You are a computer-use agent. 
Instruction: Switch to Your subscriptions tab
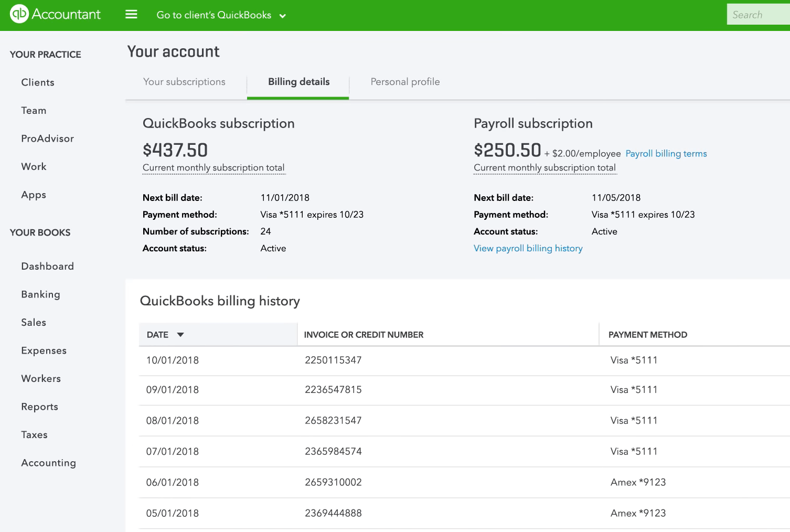point(184,82)
